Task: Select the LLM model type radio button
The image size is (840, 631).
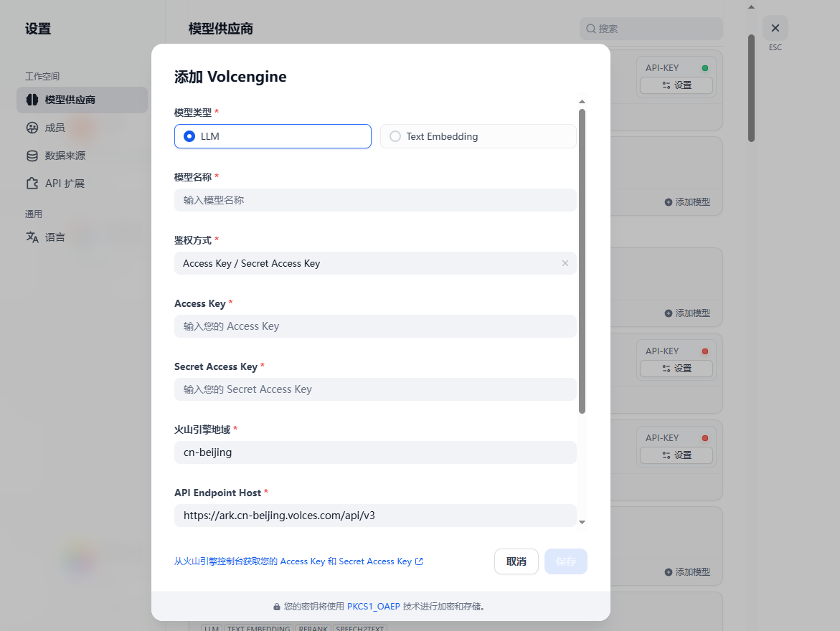Action: 190,136
